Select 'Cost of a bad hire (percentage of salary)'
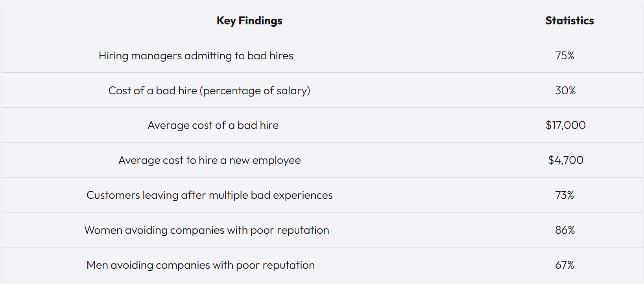The image size is (644, 284). coord(209,91)
